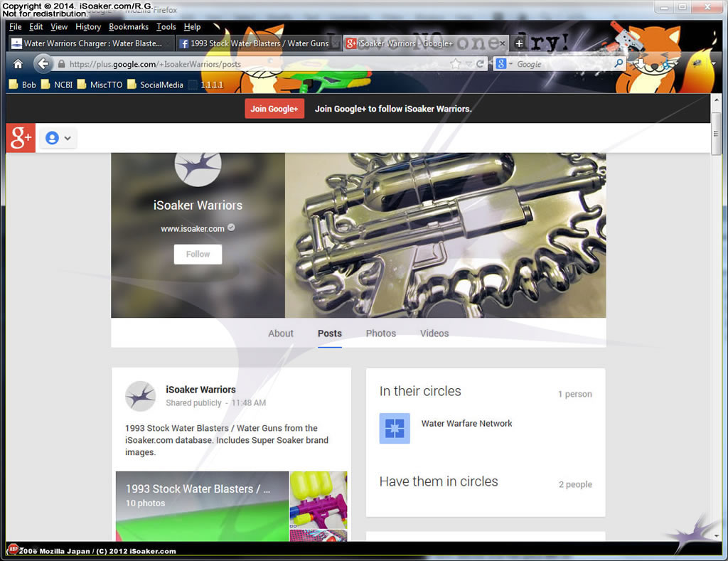Switch to Water Warriors Charger tab
728x561 pixels.
(x=92, y=43)
